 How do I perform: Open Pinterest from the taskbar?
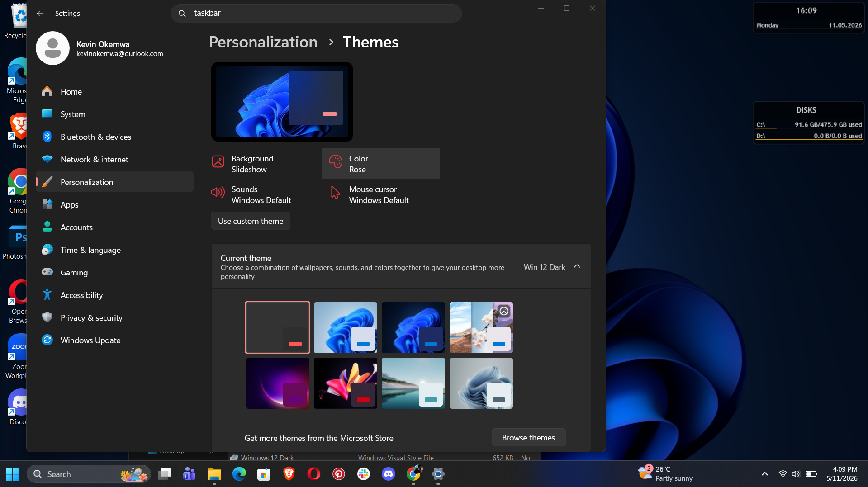(338, 474)
